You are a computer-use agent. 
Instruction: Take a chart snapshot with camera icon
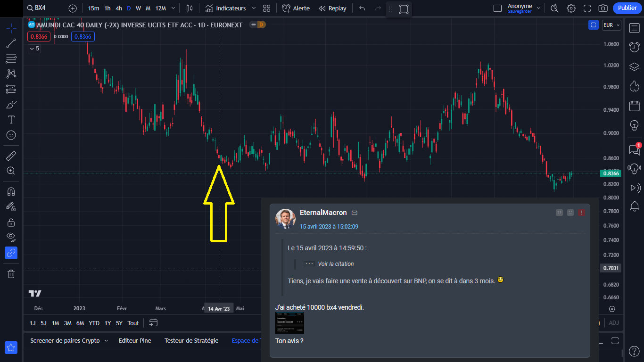pyautogui.click(x=603, y=8)
